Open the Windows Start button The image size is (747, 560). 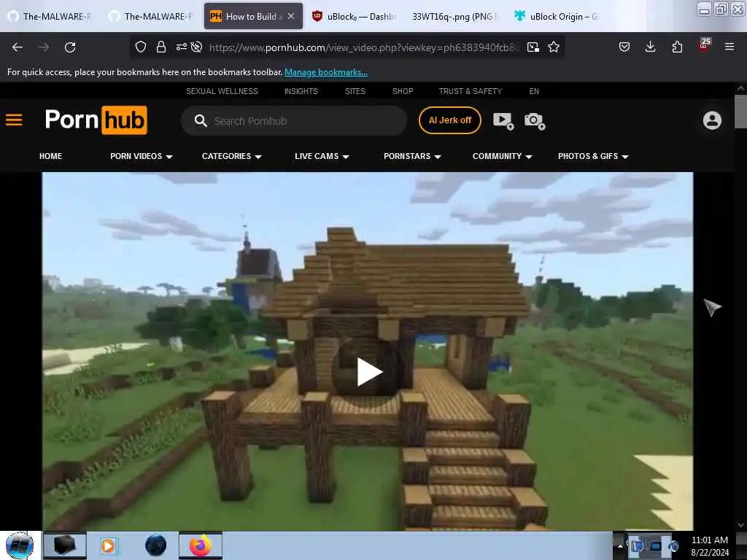pyautogui.click(x=20, y=545)
